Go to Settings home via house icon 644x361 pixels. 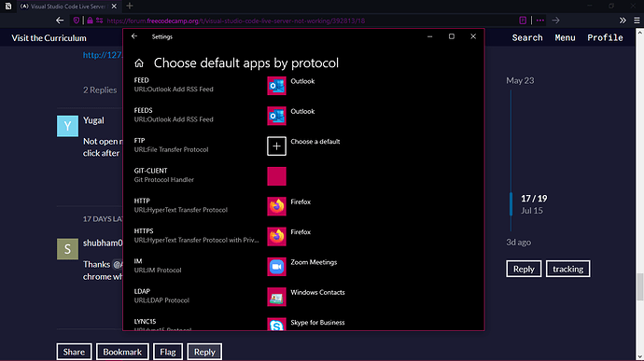click(x=139, y=63)
